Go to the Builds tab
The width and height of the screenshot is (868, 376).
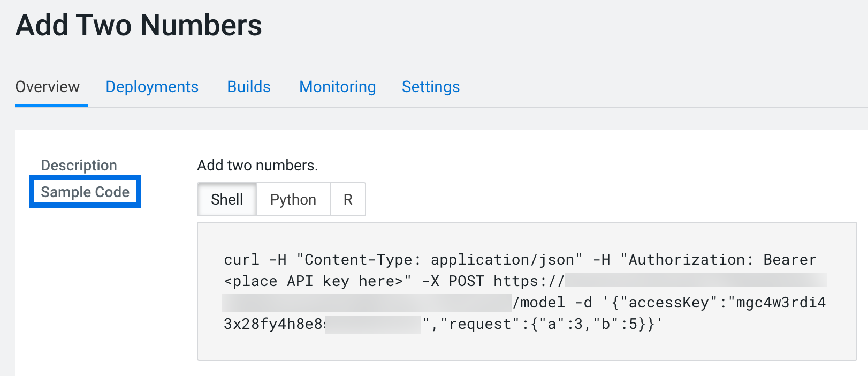click(x=249, y=87)
